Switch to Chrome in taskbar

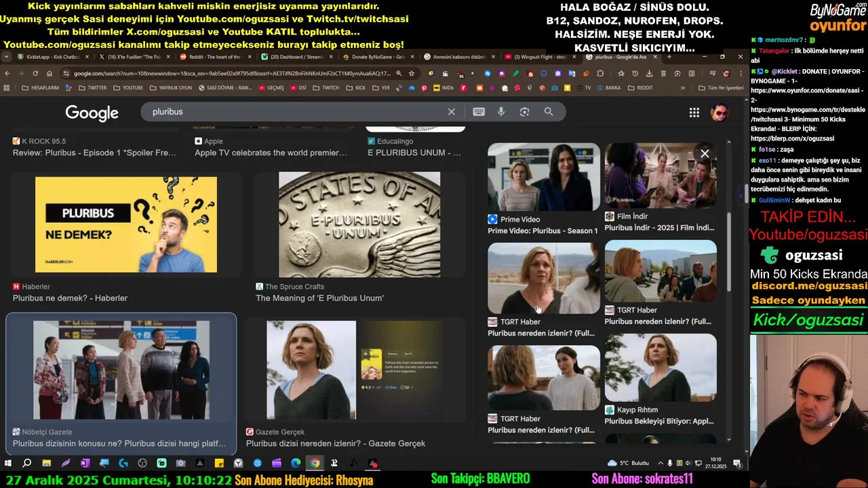pyautogui.click(x=315, y=464)
